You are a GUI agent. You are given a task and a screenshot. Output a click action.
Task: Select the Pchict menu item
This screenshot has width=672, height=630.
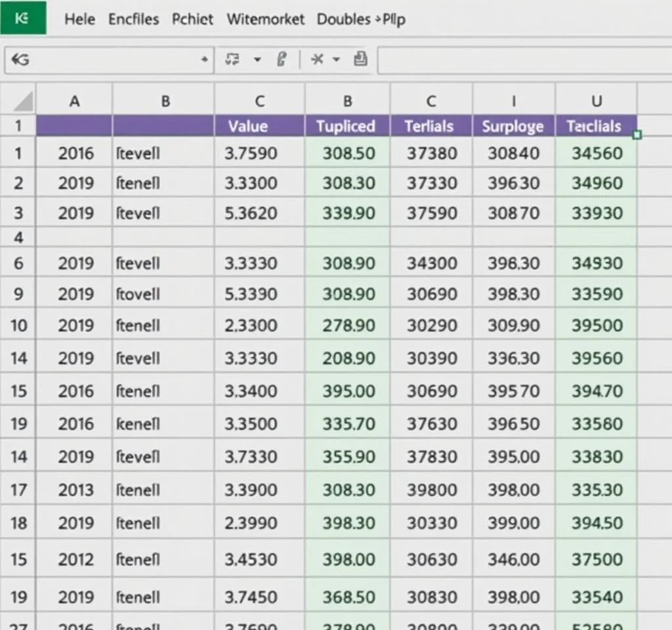tap(192, 19)
